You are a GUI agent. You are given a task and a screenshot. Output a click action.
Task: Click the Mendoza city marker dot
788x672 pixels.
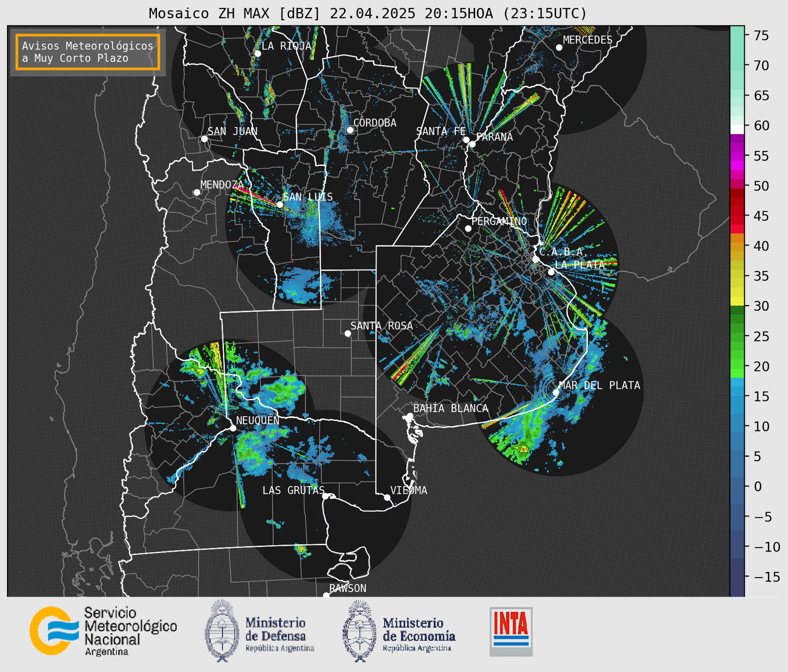pyautogui.click(x=197, y=193)
